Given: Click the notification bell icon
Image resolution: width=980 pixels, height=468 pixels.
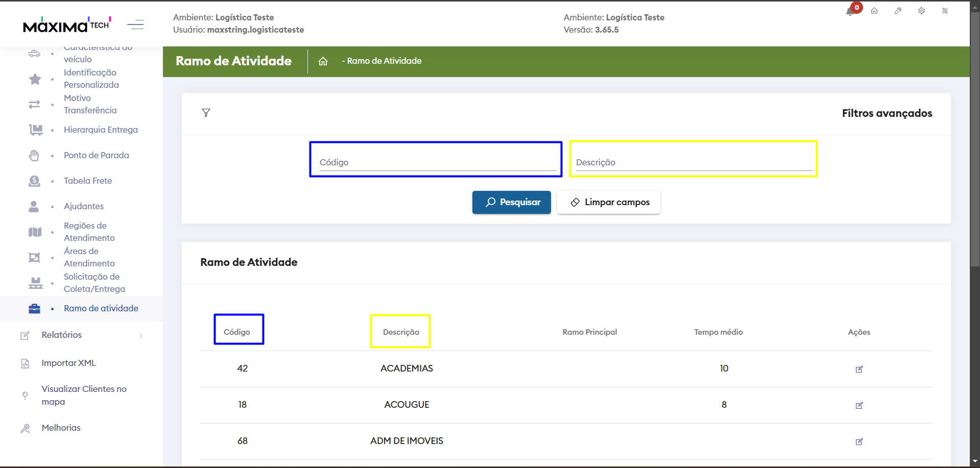Looking at the screenshot, I should coord(851,11).
